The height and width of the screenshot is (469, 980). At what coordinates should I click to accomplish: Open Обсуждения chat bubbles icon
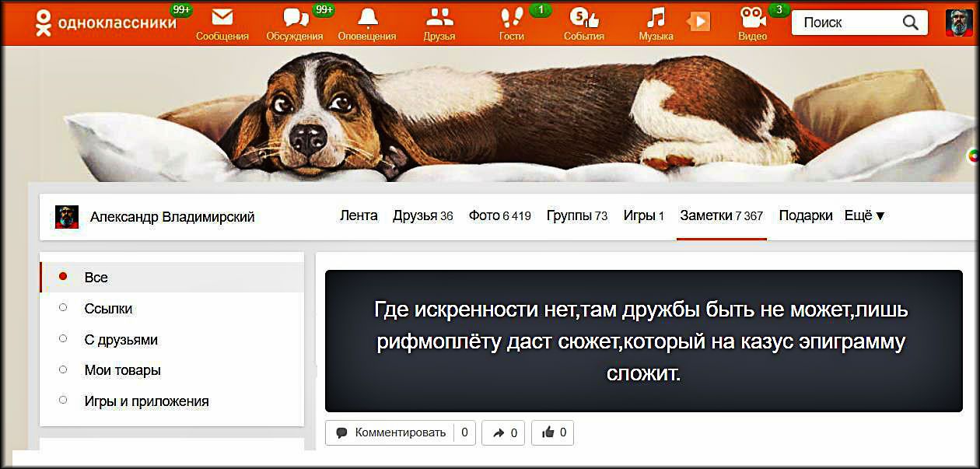295,19
